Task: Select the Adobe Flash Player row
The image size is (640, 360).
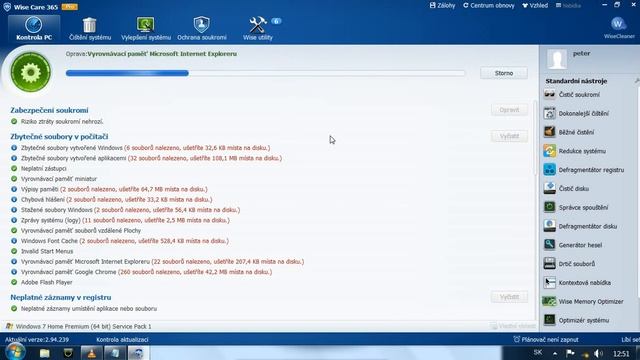Action: [x=42, y=282]
